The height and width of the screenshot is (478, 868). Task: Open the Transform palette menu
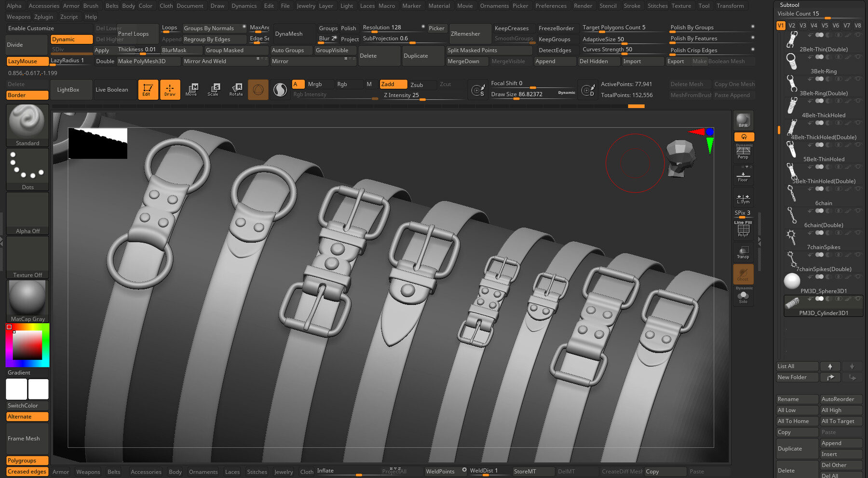[730, 6]
